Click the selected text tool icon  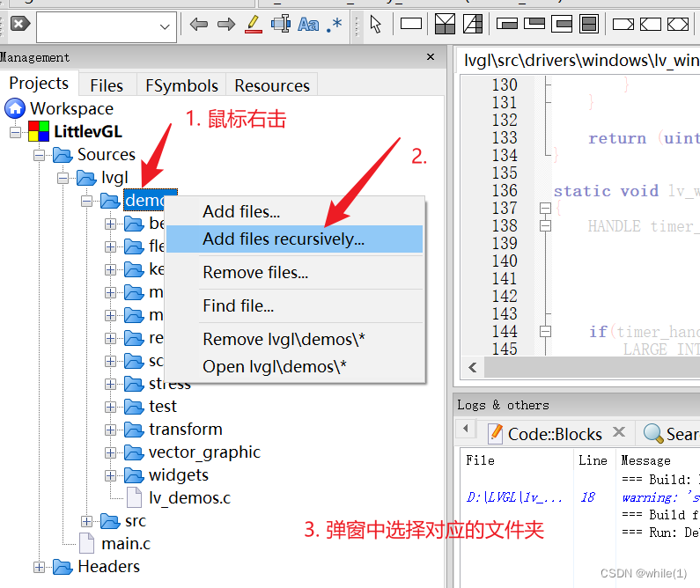281,24
